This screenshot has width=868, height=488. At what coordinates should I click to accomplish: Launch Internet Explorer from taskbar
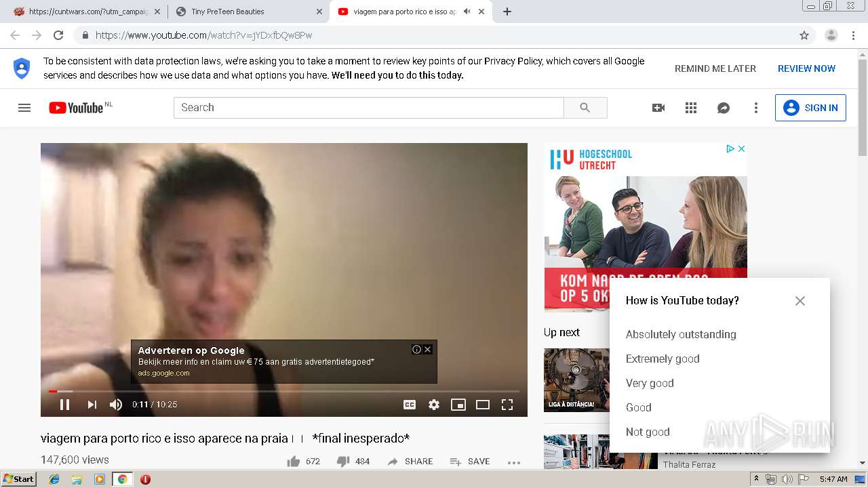click(54, 479)
